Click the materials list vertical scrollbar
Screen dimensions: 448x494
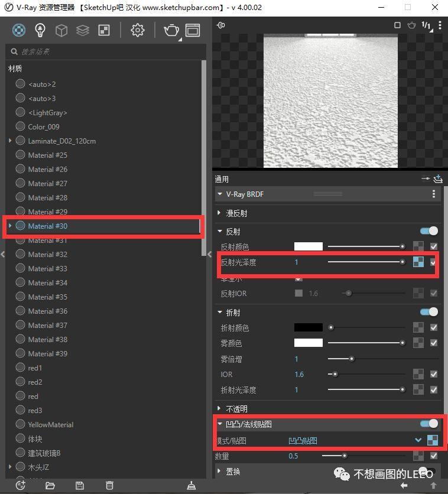pos(203,158)
